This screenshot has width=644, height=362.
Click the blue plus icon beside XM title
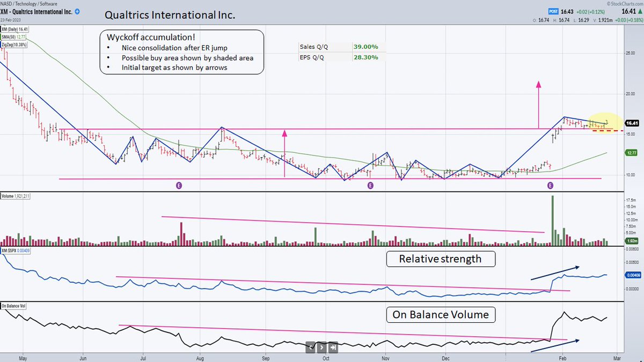[x=78, y=11]
